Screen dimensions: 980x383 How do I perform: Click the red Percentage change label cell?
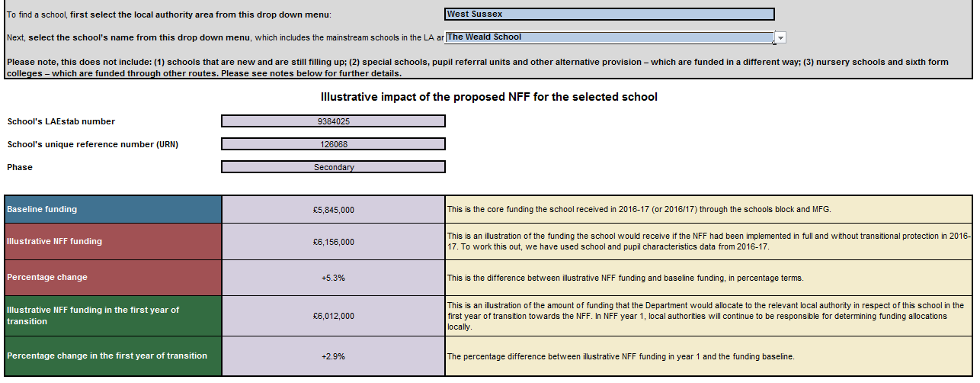click(x=113, y=278)
